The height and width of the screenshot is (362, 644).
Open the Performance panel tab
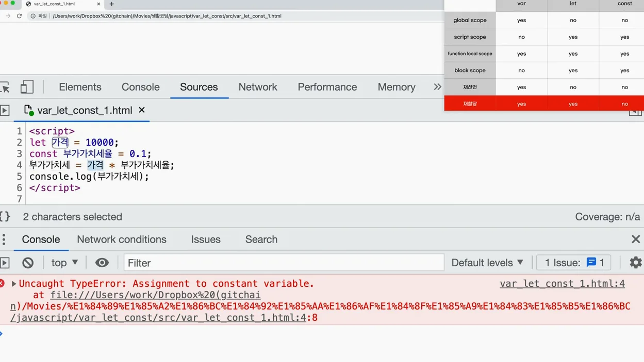coord(327,87)
